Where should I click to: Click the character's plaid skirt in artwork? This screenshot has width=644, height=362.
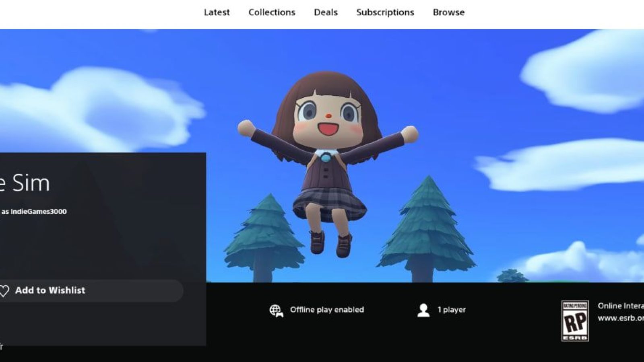[x=330, y=204]
